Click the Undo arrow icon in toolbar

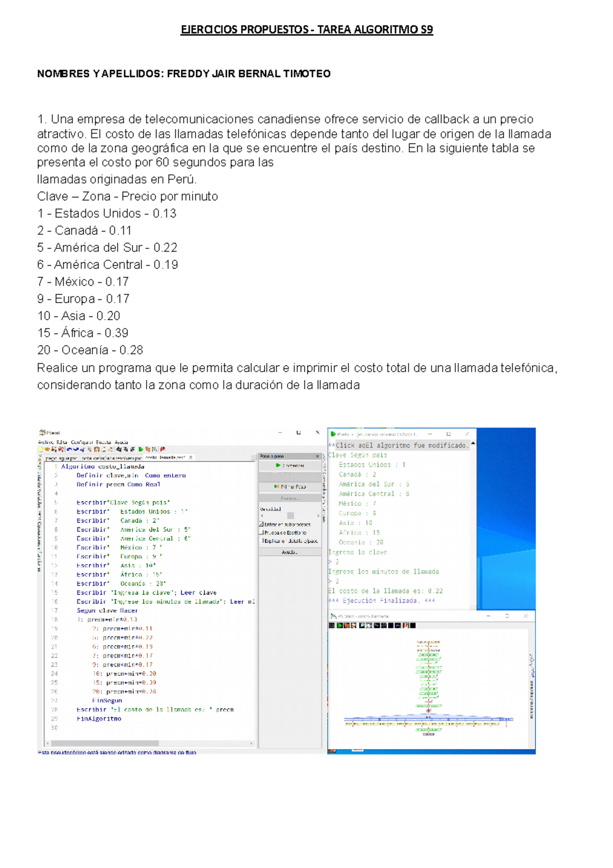(x=69, y=449)
